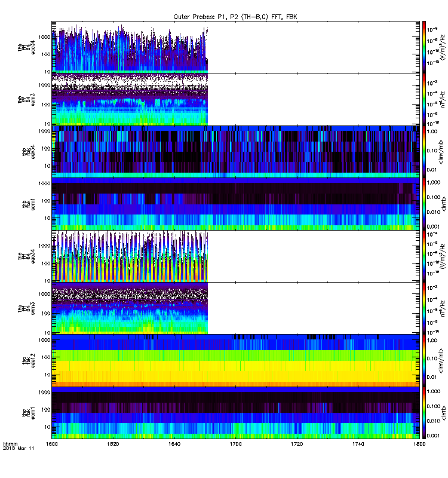Viewport: 448px width, 478px height.
Task: Select the 1740 time axis label
Action: tap(358, 444)
